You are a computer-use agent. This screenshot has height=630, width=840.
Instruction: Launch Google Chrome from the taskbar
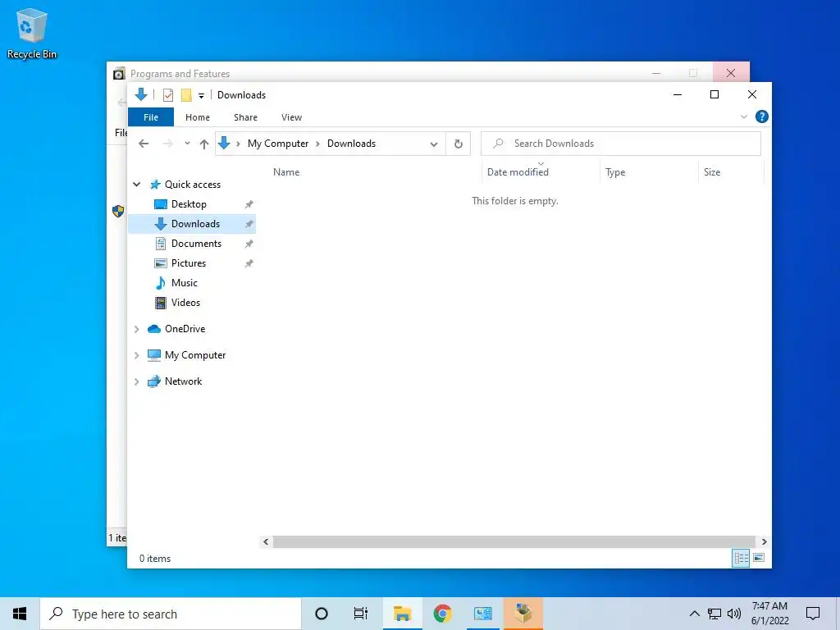(x=442, y=614)
